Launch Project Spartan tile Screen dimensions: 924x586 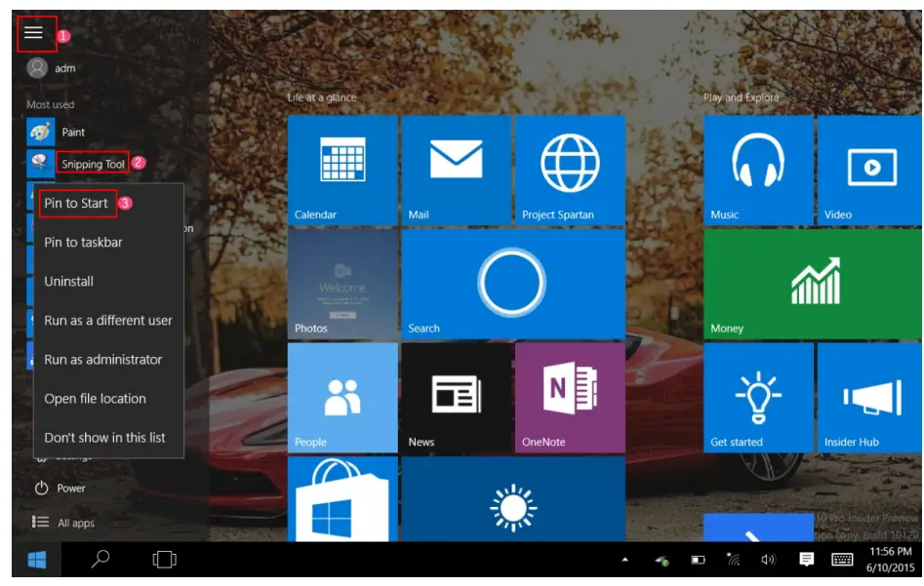tap(570, 171)
